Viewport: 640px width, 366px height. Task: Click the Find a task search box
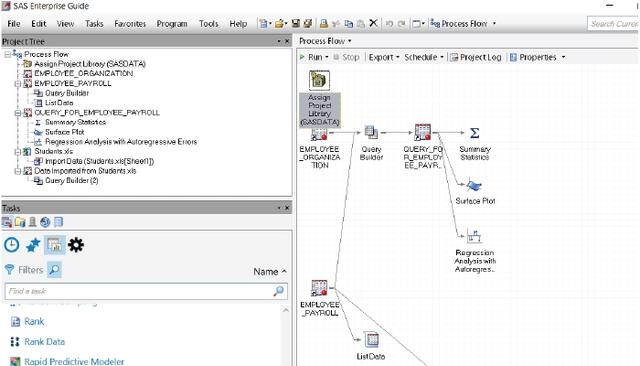(x=146, y=291)
